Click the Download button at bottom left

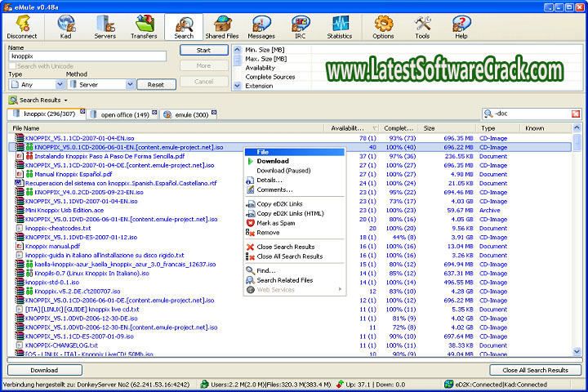[45, 370]
